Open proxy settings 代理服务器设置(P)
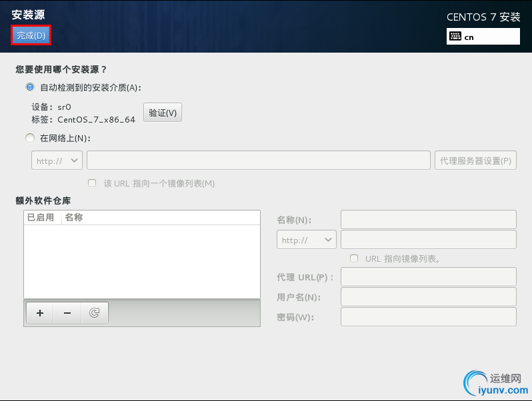Screen dimensions: 532x401 pos(475,161)
